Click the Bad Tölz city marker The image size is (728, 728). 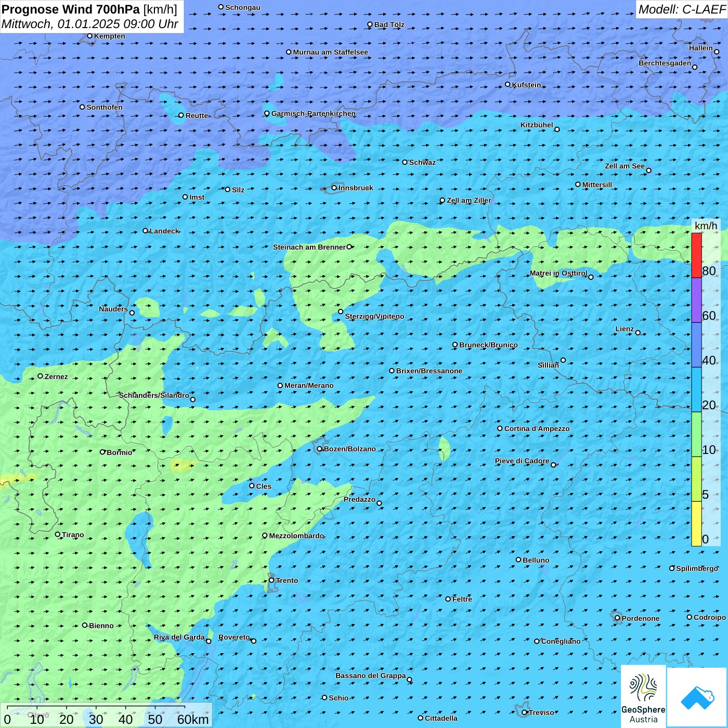tap(370, 24)
